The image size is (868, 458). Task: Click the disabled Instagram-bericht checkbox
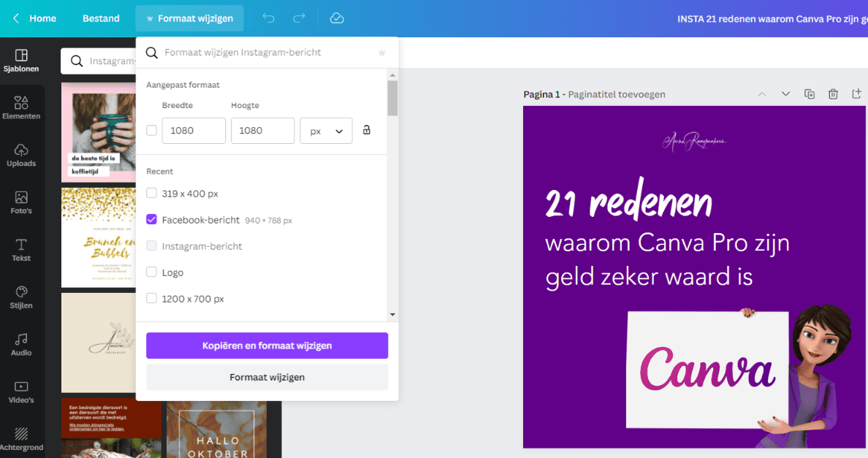point(152,245)
